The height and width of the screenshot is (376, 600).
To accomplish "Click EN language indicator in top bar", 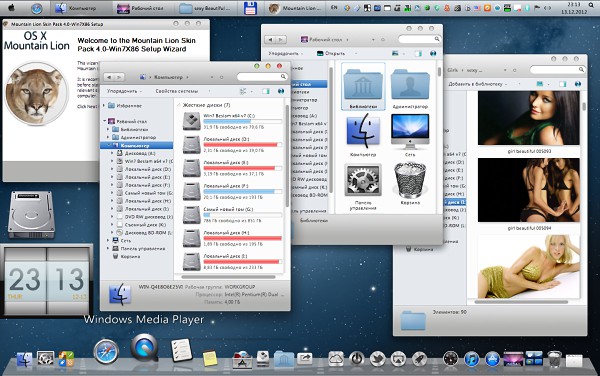I will pos(334,8).
